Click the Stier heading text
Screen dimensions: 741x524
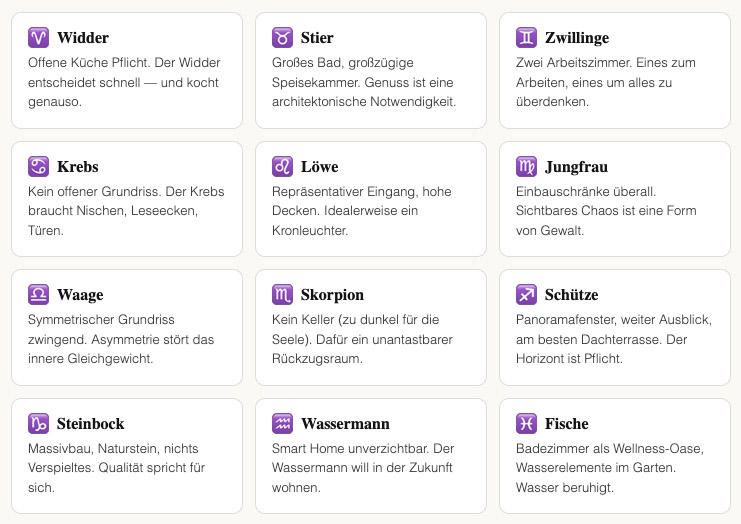[x=317, y=38]
